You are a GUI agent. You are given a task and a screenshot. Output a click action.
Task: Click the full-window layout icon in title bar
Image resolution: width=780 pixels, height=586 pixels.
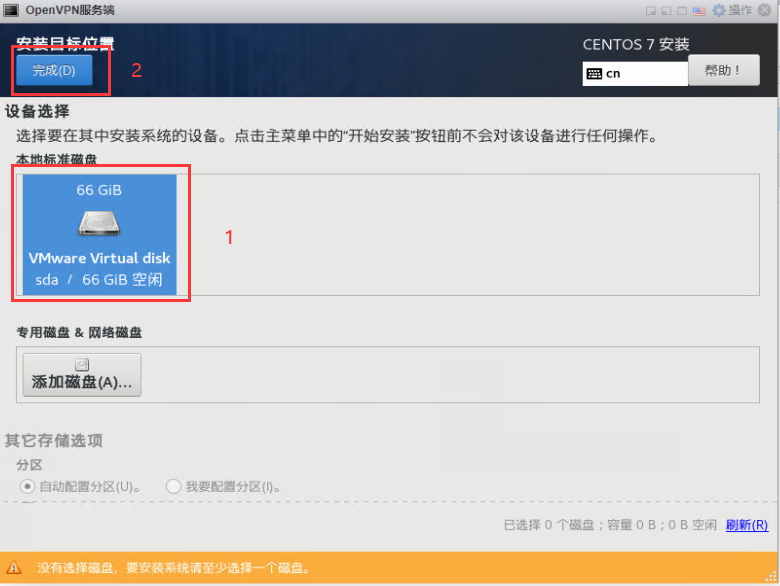tap(682, 10)
